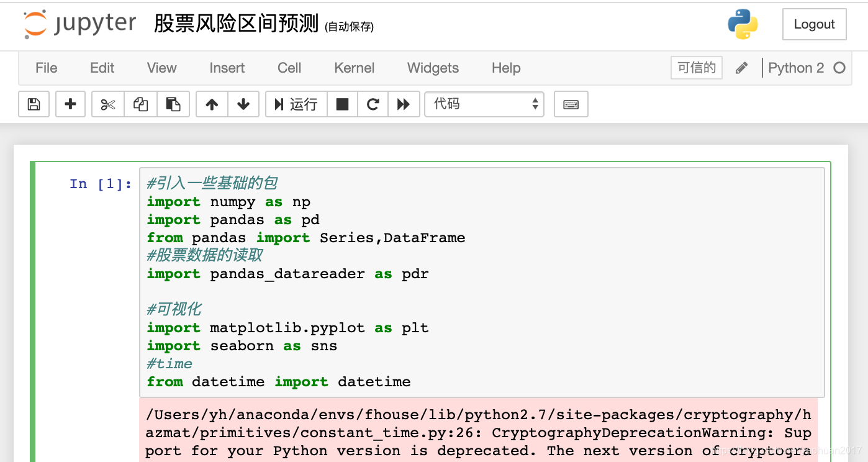Cut the selected cell with the scissors icon
Viewport: 868px width, 462px height.
(107, 104)
